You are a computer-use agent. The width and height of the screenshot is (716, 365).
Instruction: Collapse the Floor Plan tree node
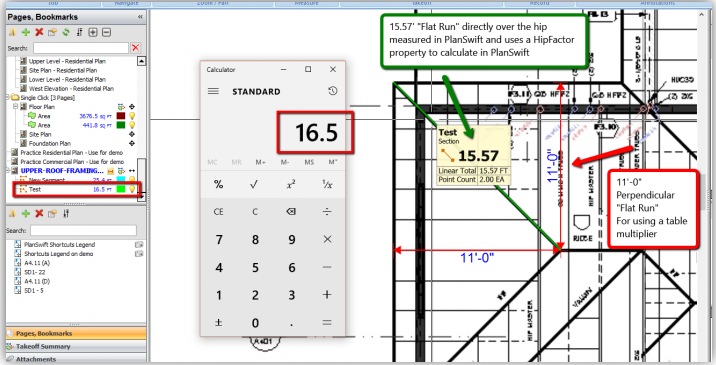(x=15, y=107)
